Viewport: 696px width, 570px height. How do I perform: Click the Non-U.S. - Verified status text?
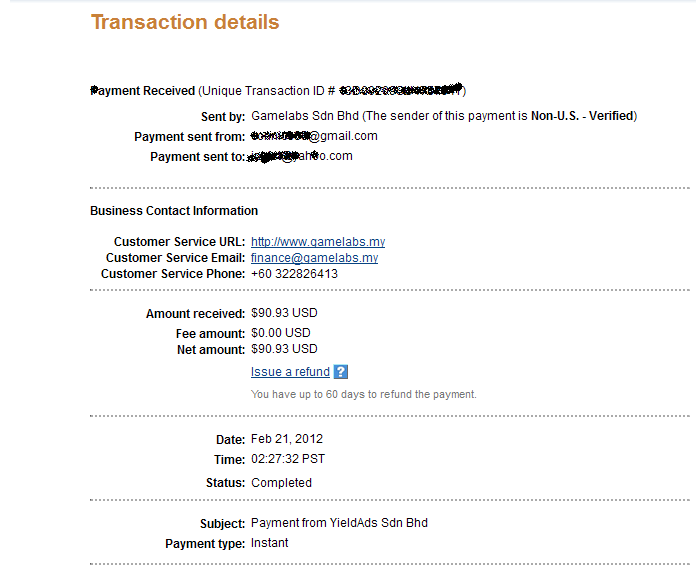[x=582, y=116]
